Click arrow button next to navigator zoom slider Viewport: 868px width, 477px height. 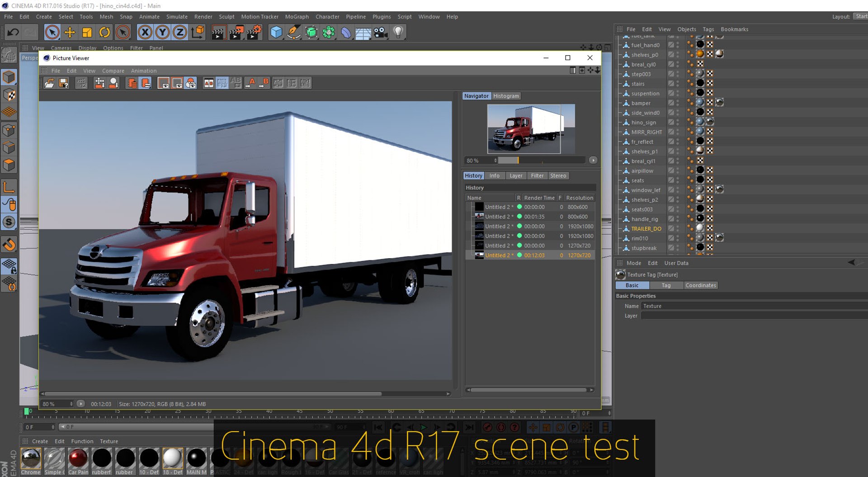click(593, 161)
